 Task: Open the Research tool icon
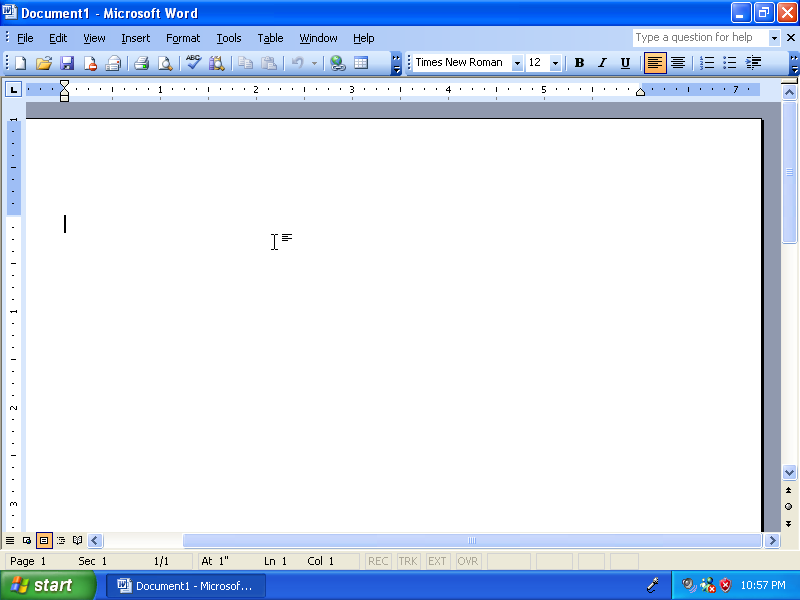click(217, 63)
